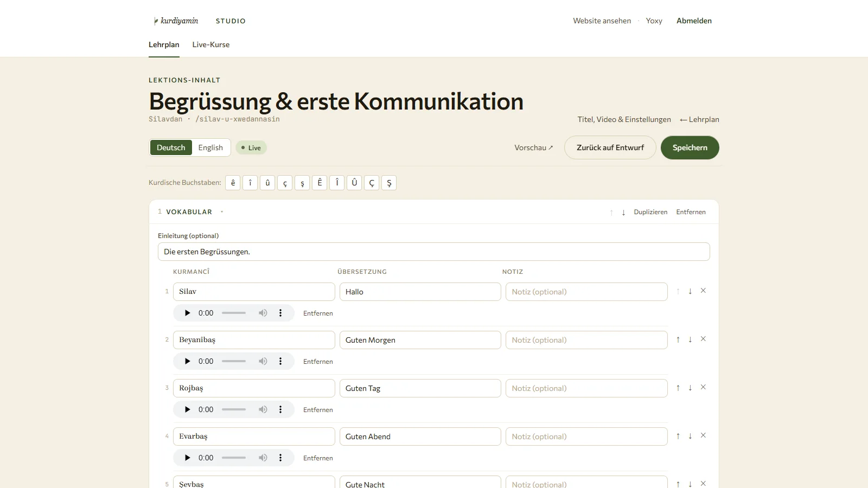Move the Silav row down
The width and height of the screenshot is (868, 488).
coord(690,291)
